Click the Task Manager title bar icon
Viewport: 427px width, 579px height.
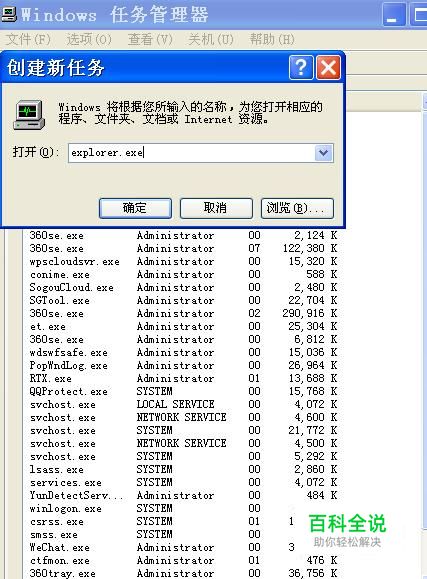tap(8, 14)
